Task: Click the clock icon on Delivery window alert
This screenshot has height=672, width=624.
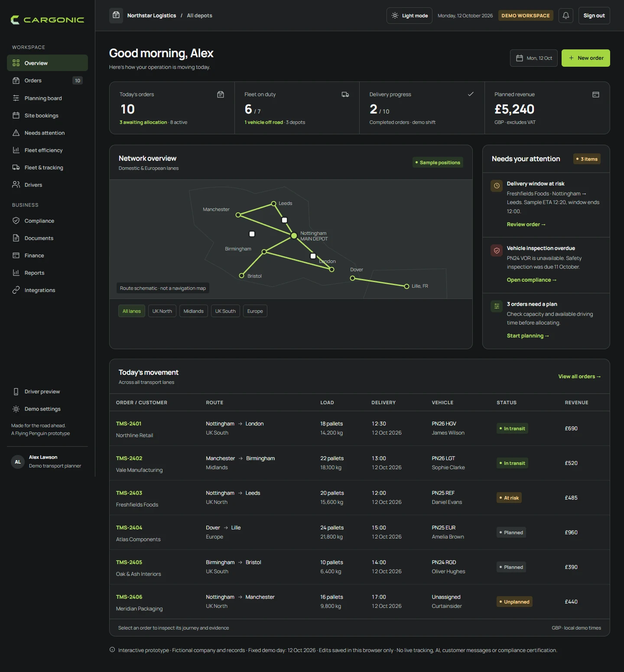Action: coord(497,186)
